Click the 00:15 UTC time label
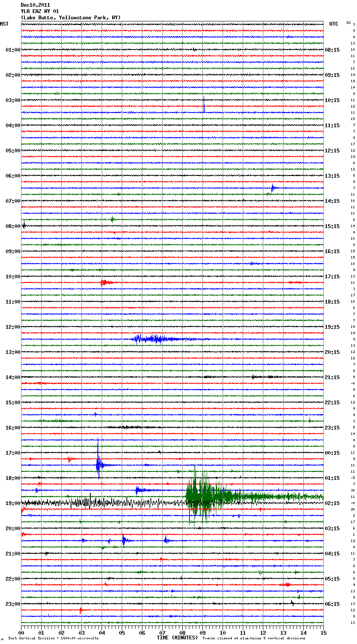Screen dimensions: 357x644 [332, 453]
